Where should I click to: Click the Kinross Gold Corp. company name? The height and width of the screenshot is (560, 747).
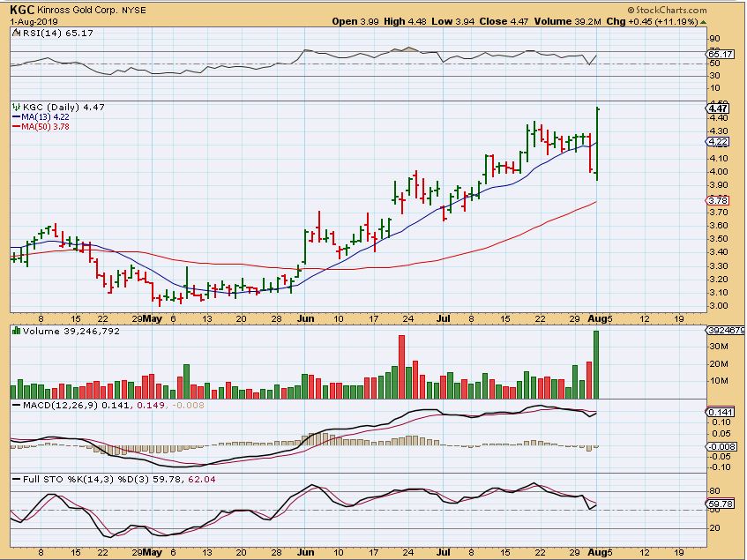pos(77,10)
